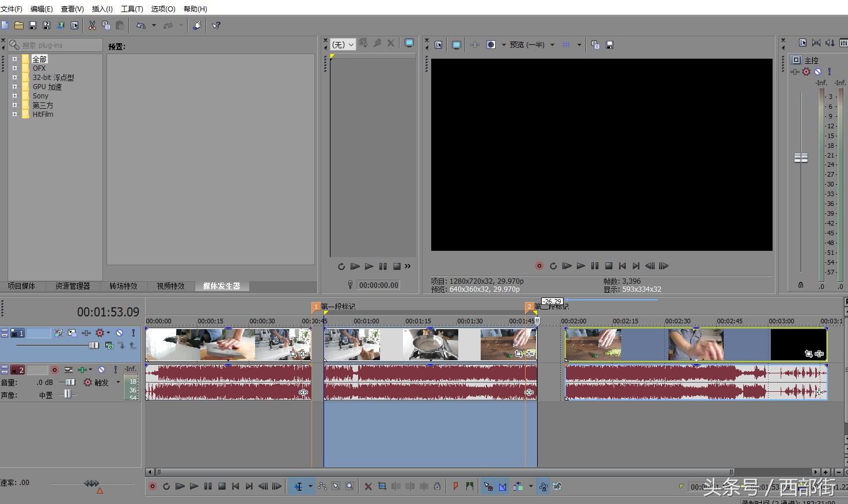This screenshot has width=848, height=504.
Task: Click the New project icon in main toolbar
Action: [x=5, y=25]
